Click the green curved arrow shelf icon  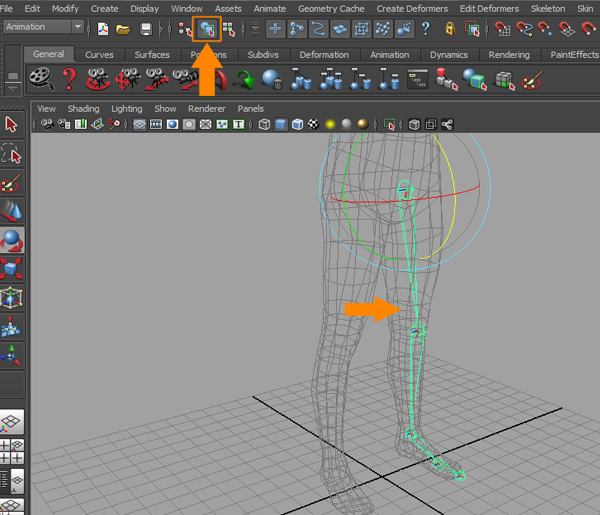(245, 80)
